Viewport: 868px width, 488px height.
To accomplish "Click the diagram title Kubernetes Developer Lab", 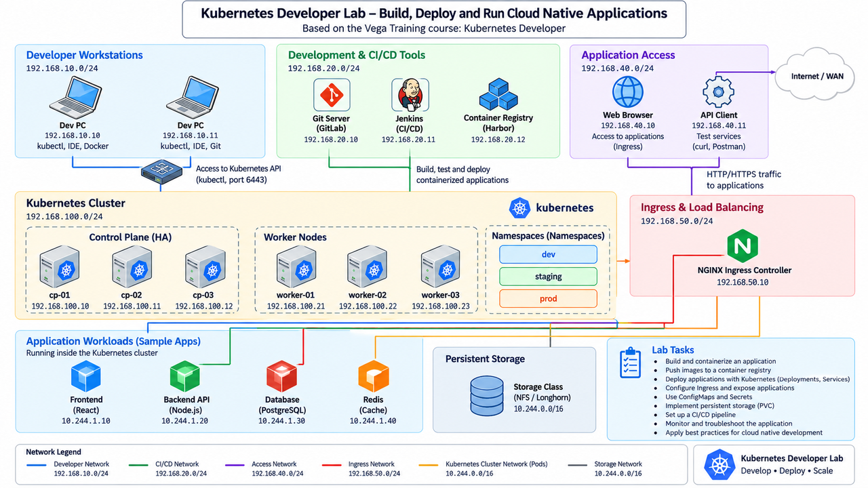I will coord(434,13).
